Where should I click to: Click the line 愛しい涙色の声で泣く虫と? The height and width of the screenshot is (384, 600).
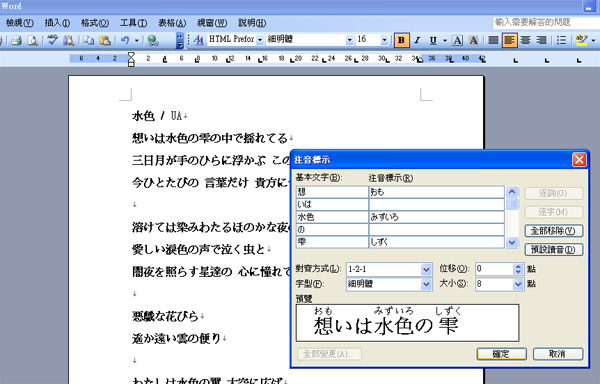click(199, 250)
